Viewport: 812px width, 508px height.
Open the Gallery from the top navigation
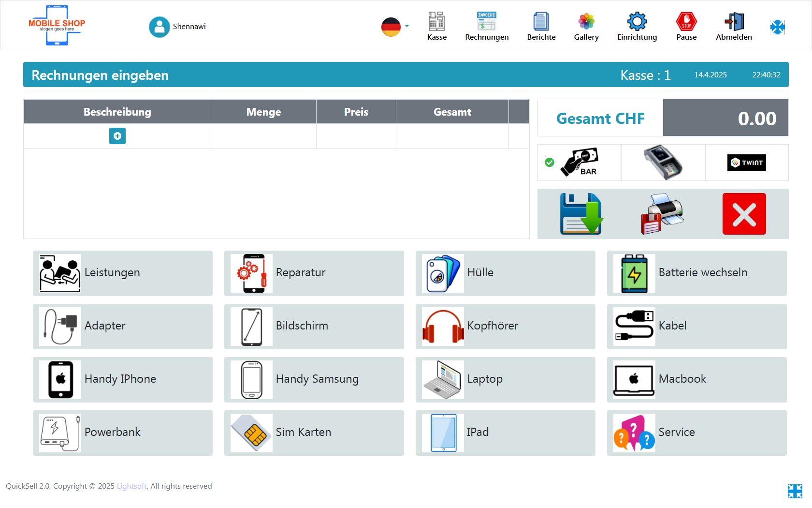[x=586, y=27]
